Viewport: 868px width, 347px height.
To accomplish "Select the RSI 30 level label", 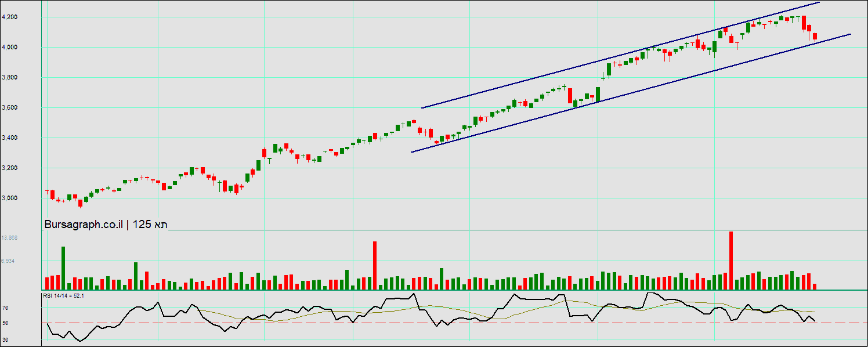I will pos(5,339).
